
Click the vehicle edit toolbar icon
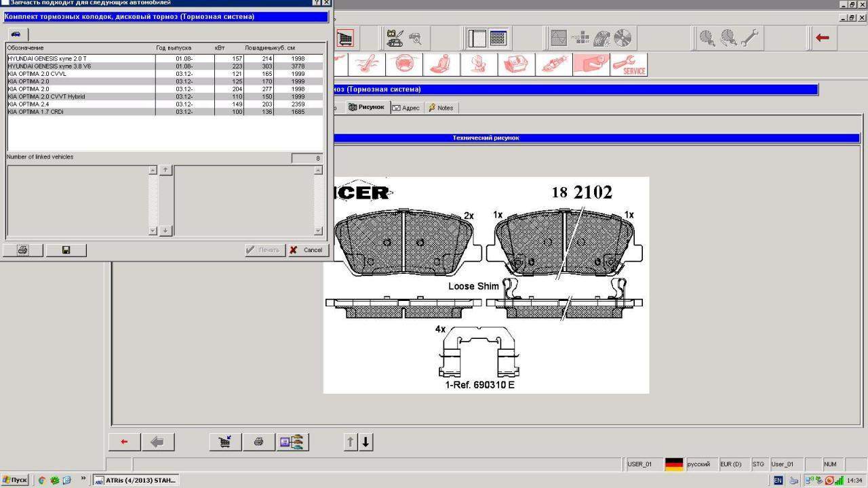394,38
